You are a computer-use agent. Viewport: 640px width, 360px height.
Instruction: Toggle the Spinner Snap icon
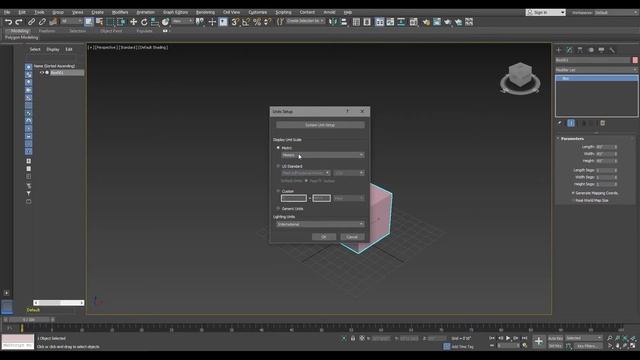[267, 22]
